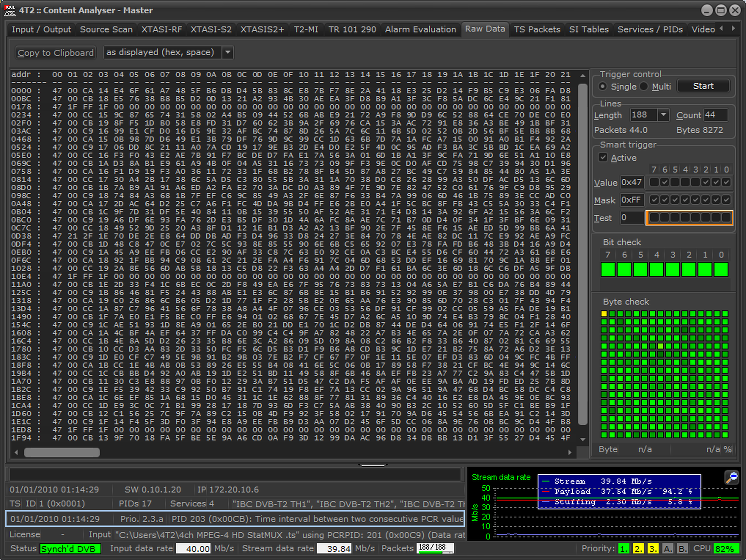Toggle Mask bit 0 checkbox
Image resolution: width=746 pixels, height=560 pixels.
point(726,200)
